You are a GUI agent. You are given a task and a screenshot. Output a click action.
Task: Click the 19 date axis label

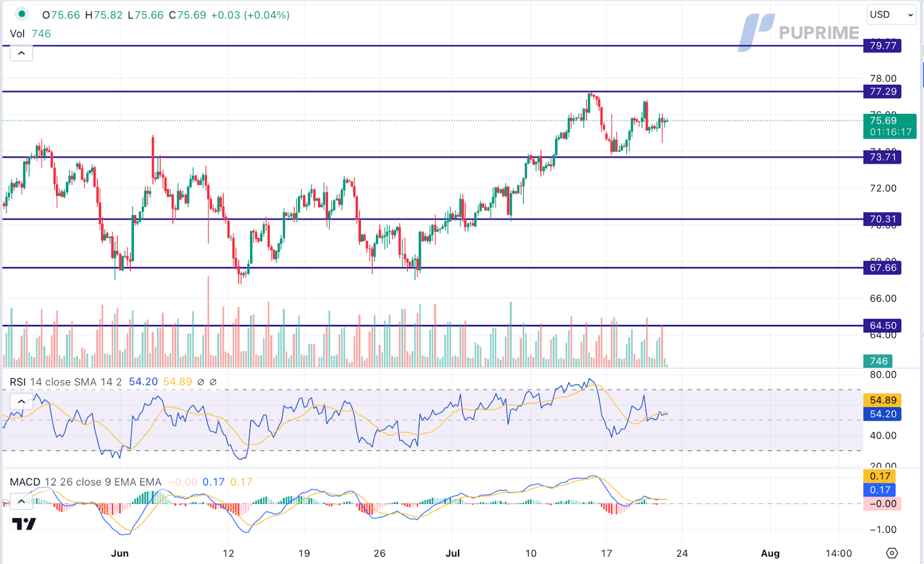tap(304, 553)
